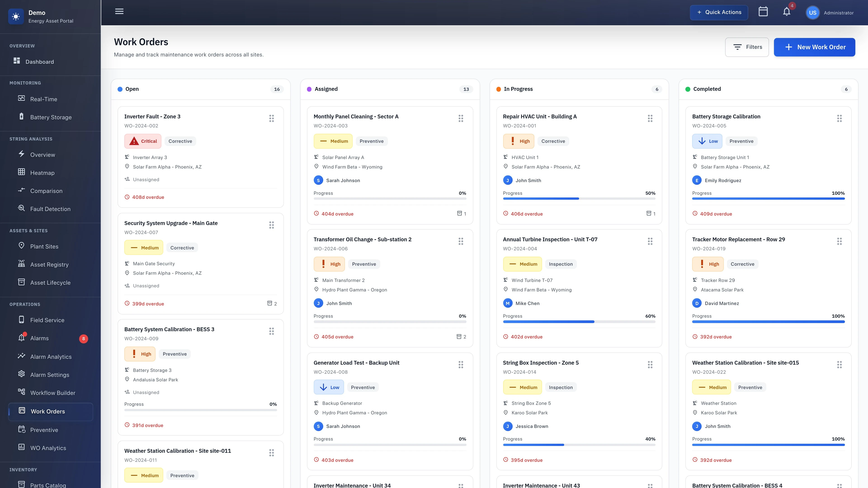The width and height of the screenshot is (868, 488).
Task: Click the progress bar on Annual Turbine Inspection
Action: (x=579, y=322)
